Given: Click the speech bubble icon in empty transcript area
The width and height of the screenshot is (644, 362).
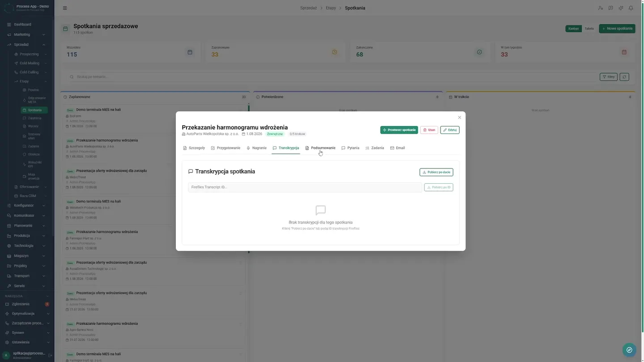Looking at the screenshot, I should [x=321, y=210].
